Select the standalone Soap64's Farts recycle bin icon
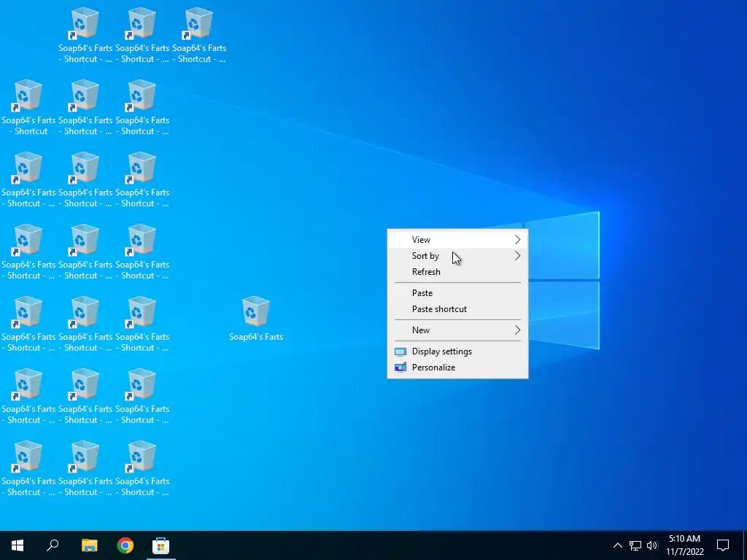Screen dimensions: 747x560 (256, 318)
